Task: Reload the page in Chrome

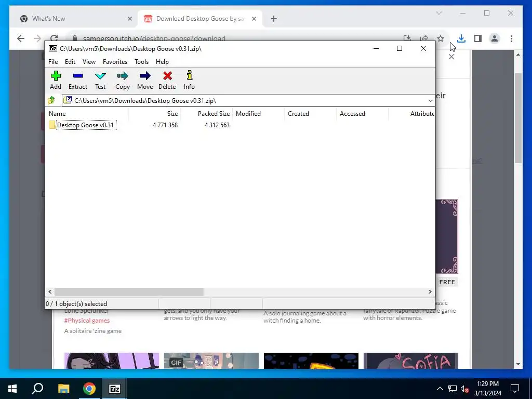Action: [54, 37]
